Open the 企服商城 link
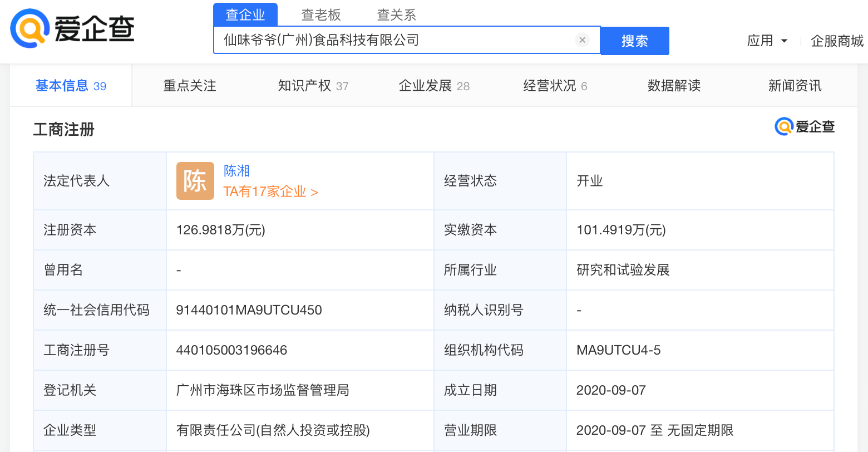 (x=837, y=41)
